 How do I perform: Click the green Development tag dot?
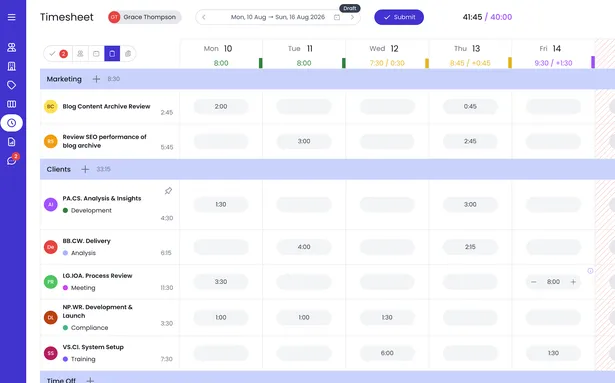click(x=66, y=211)
